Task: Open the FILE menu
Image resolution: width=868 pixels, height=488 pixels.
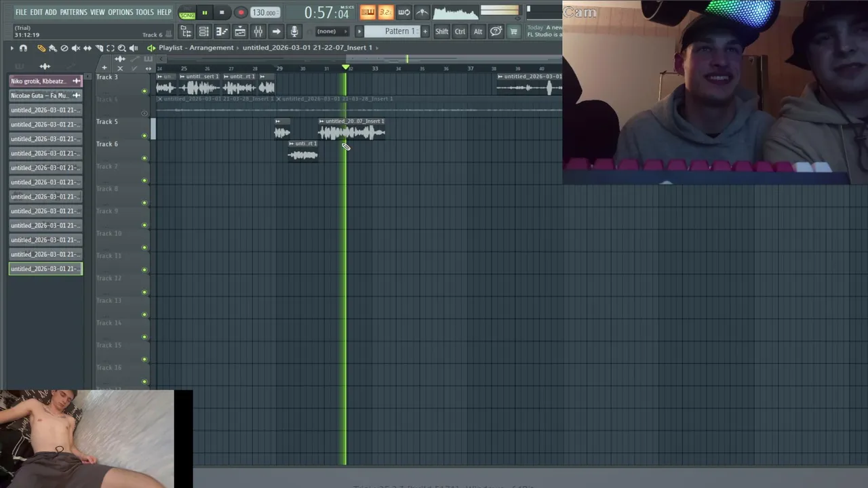Action: pos(21,12)
